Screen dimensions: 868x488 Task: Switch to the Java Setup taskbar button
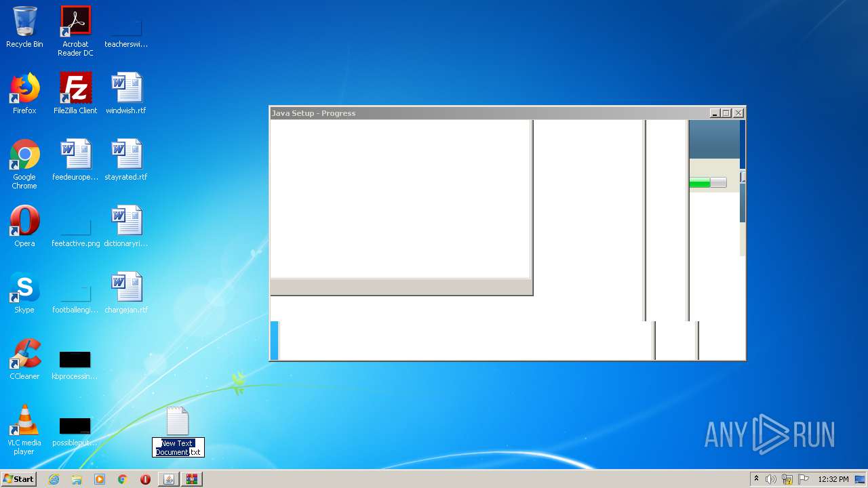click(169, 479)
